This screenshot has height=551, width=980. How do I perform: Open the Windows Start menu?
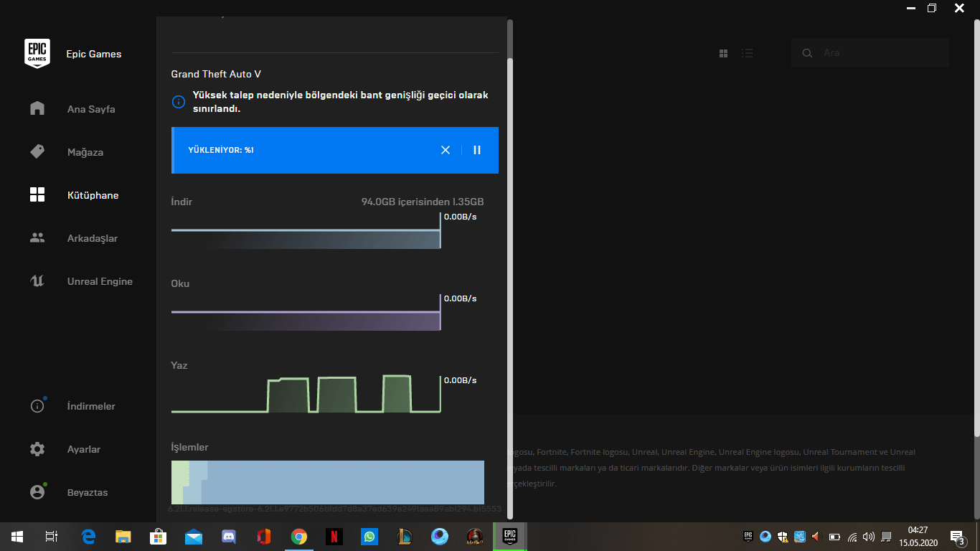click(17, 537)
